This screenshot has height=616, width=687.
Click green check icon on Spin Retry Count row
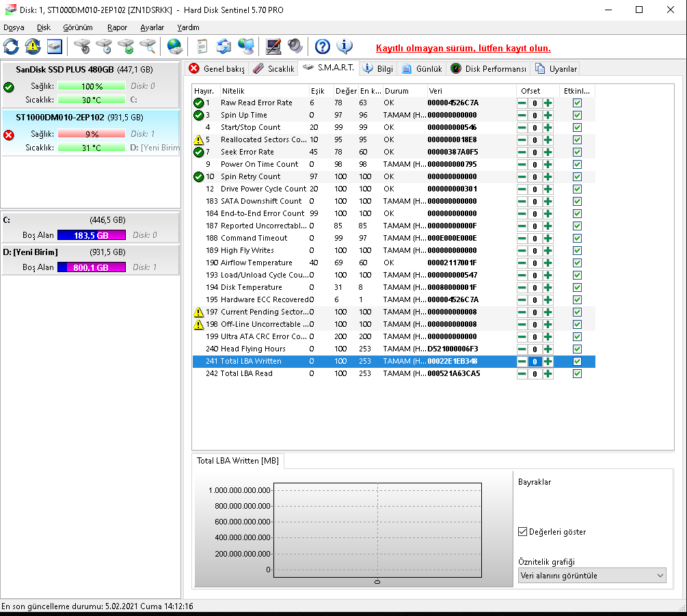(198, 176)
